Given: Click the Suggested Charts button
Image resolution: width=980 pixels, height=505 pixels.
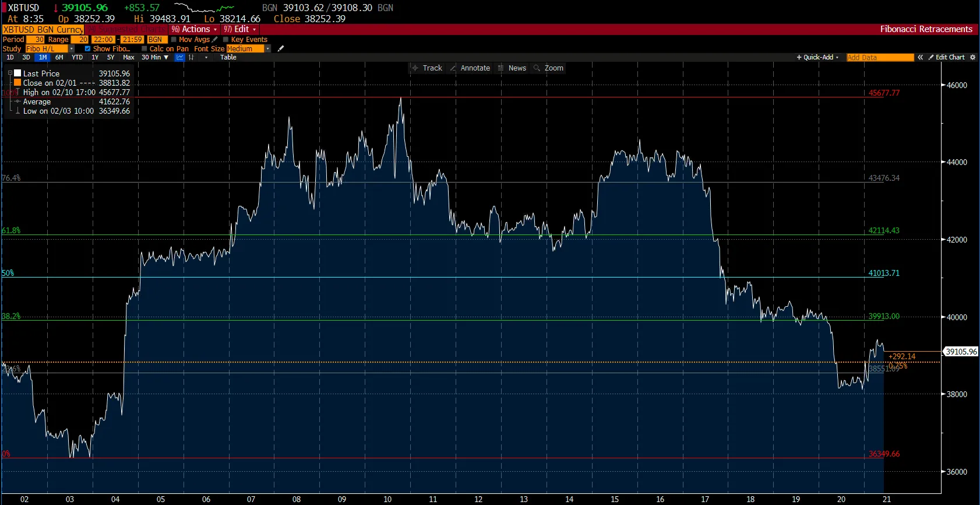Looking at the screenshot, I should pos(128,29).
